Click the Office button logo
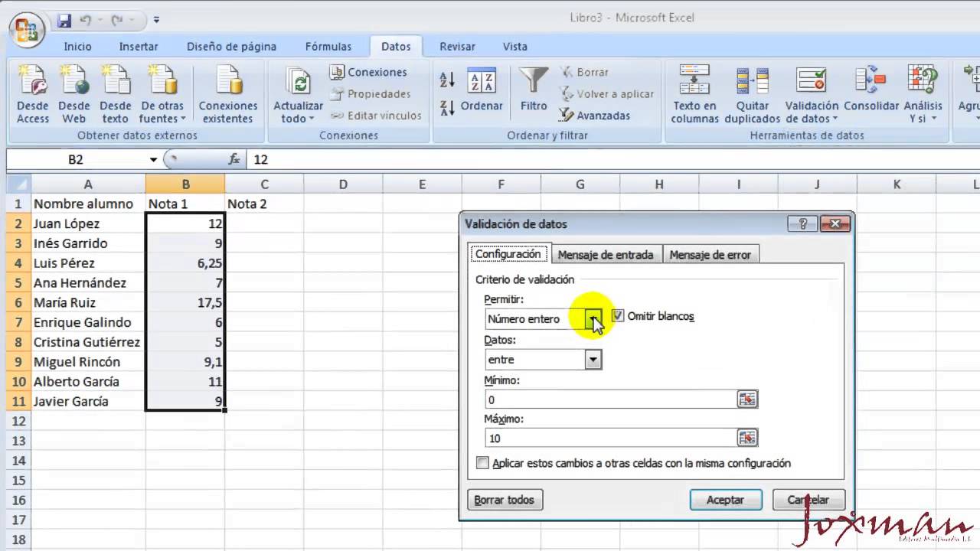 coord(26,31)
